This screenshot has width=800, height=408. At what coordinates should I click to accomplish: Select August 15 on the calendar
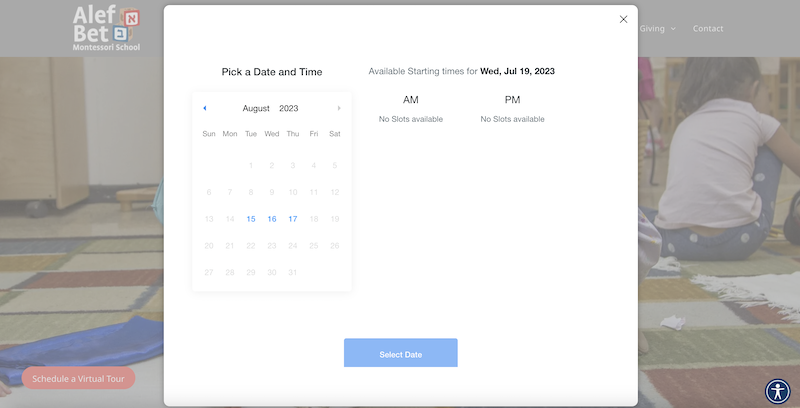point(251,219)
